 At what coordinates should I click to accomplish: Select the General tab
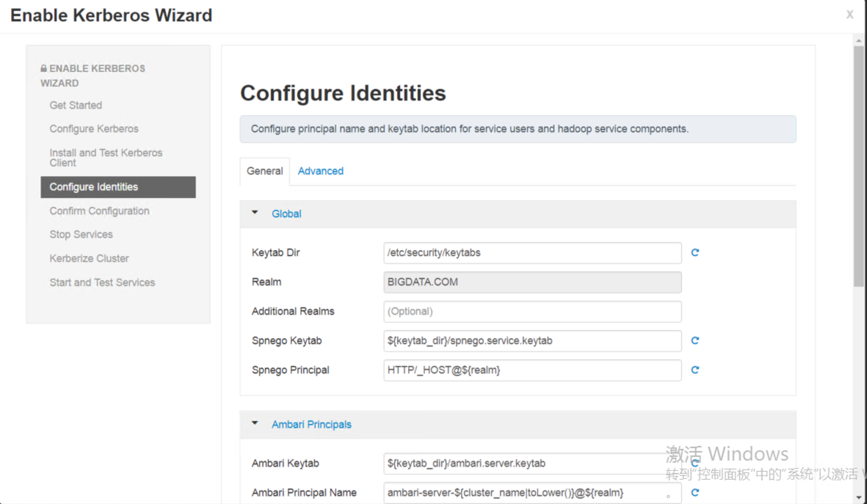click(x=264, y=170)
